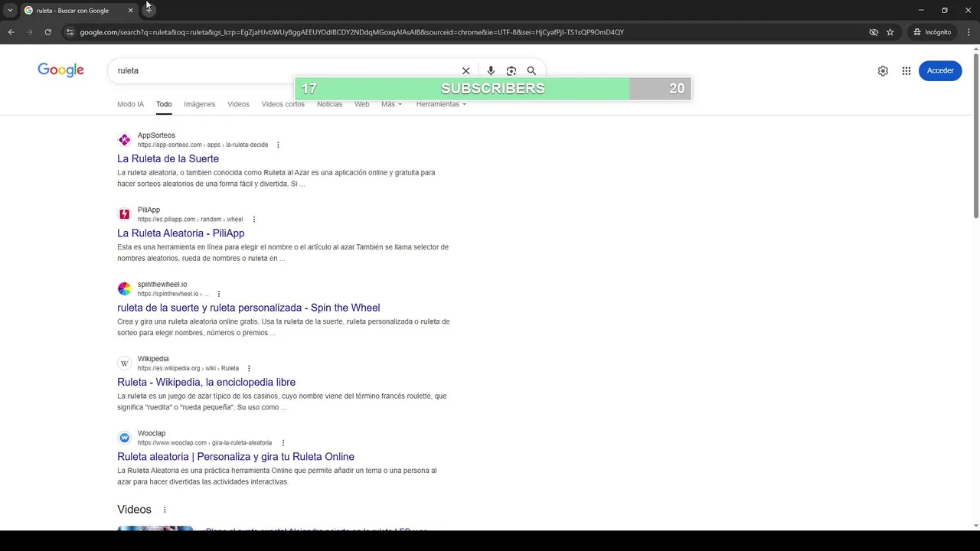
Task: Open Google Lens image search icon
Action: tap(511, 70)
